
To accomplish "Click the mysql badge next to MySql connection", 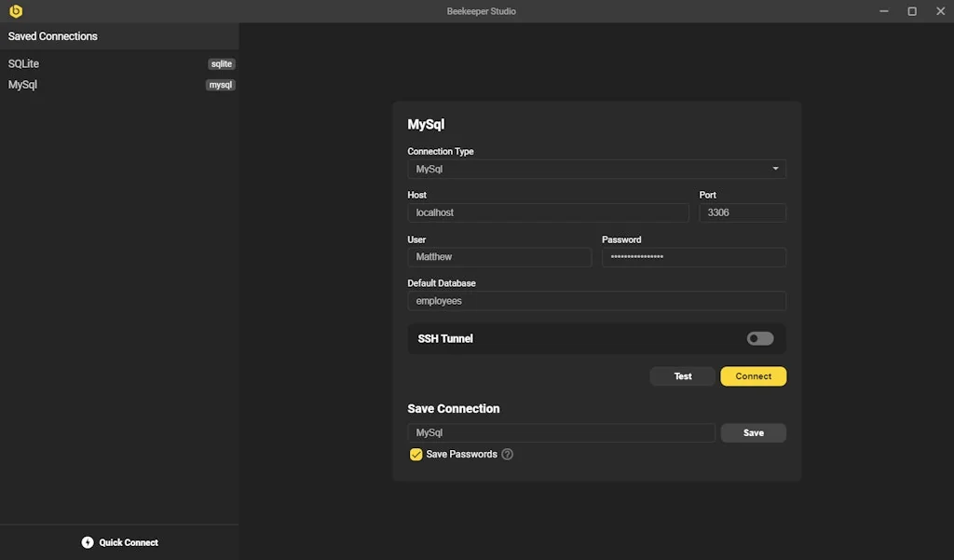I will 221,84.
